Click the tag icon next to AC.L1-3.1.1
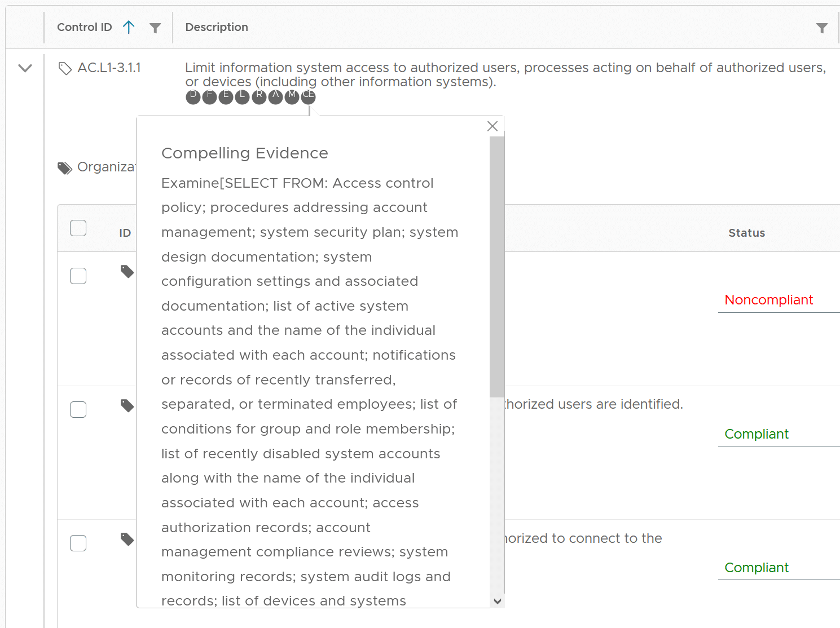The image size is (840, 628). pos(64,68)
